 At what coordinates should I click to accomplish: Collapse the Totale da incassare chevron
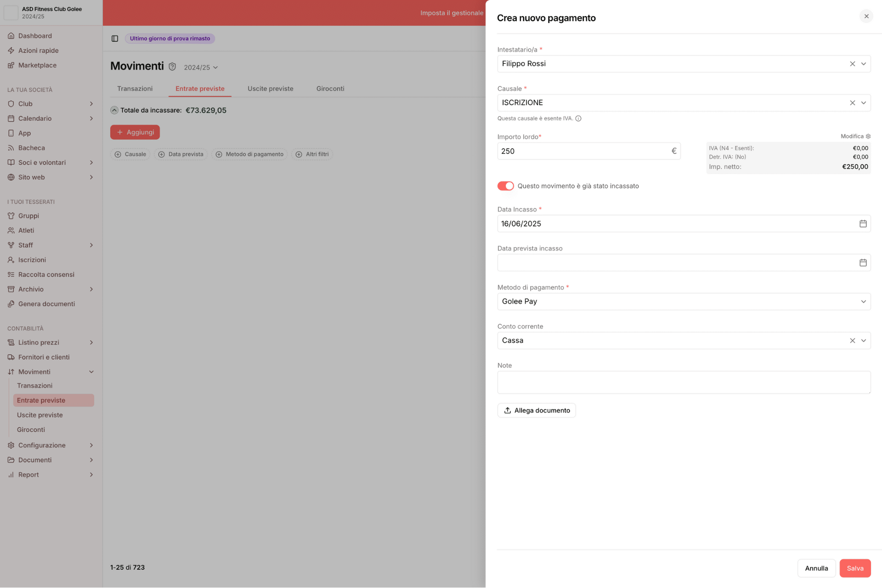coord(114,110)
